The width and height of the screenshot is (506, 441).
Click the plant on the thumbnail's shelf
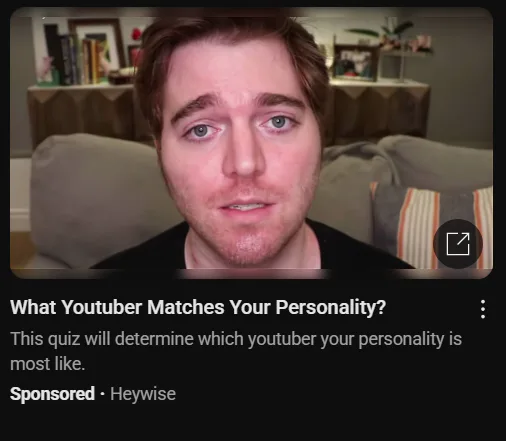(x=388, y=35)
